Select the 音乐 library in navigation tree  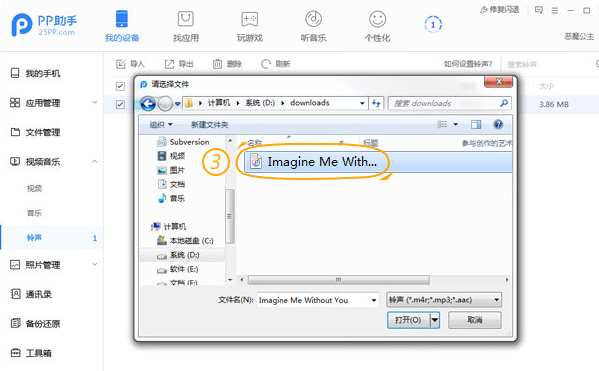coord(172,198)
